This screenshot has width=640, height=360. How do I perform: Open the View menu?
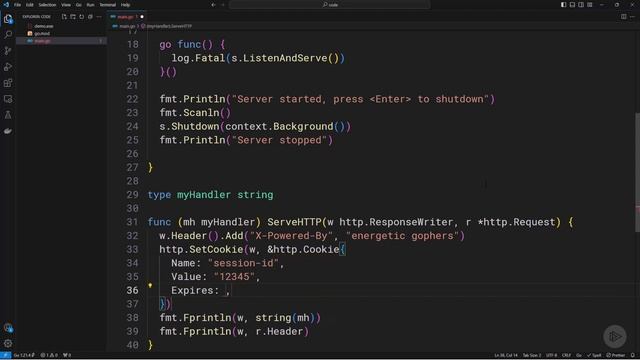click(66, 5)
